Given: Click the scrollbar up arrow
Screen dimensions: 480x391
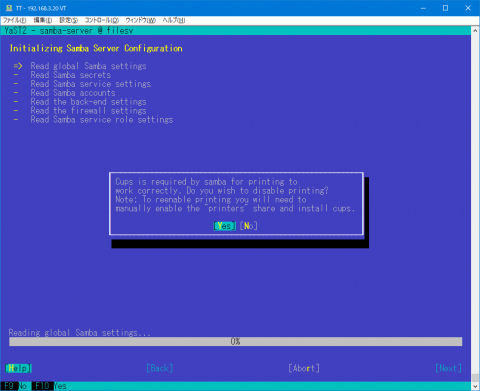Looking at the screenshot, I should coord(475,30).
